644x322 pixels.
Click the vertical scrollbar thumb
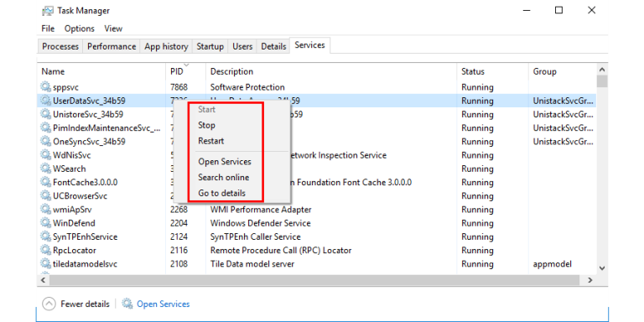click(602, 81)
